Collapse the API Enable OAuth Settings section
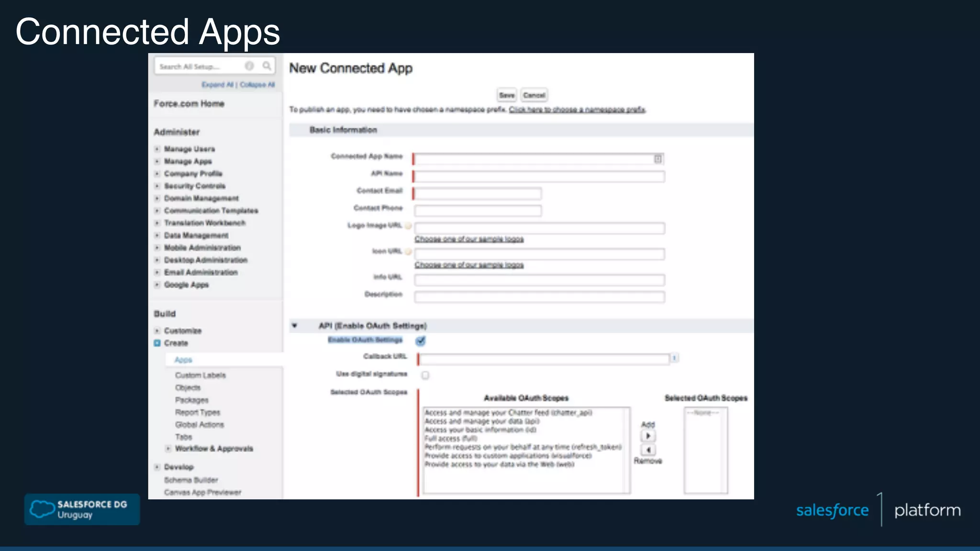Screen dimensions: 980x551 tap(295, 326)
